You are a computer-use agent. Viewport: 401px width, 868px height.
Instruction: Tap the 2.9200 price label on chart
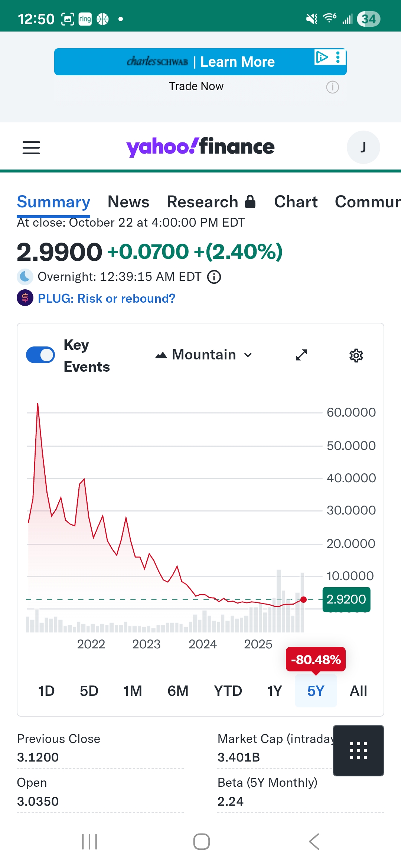[346, 599]
